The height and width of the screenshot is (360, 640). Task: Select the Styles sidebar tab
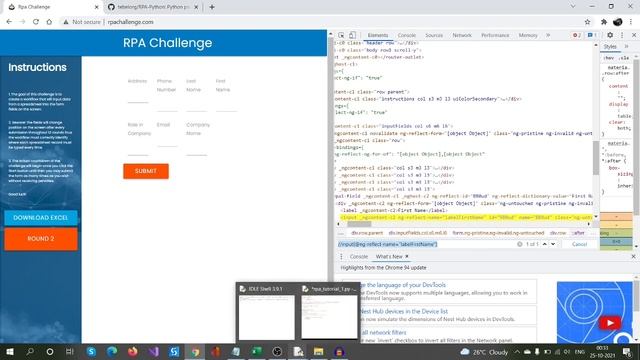(610, 47)
